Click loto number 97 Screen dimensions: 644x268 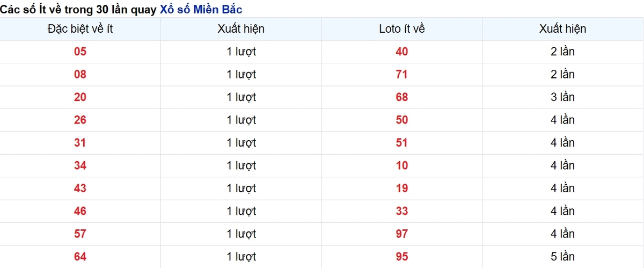pyautogui.click(x=402, y=234)
